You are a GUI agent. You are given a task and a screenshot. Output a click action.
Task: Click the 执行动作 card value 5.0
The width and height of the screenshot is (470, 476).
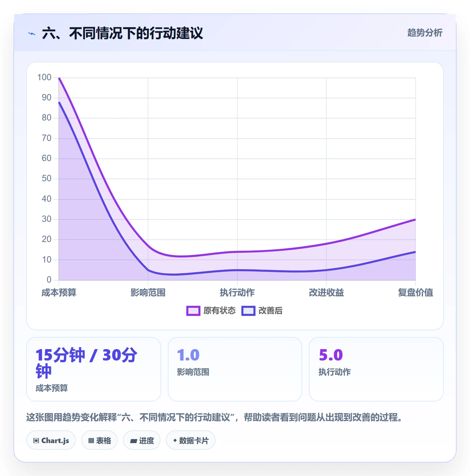(331, 355)
